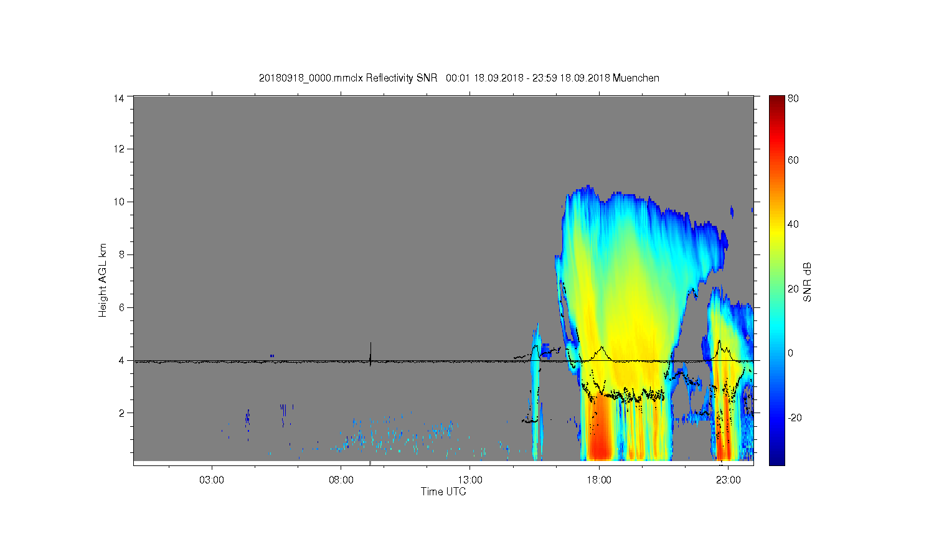Select the 13:00 time tick label
Image resolution: width=934 pixels, height=560 pixels.
(x=470, y=480)
